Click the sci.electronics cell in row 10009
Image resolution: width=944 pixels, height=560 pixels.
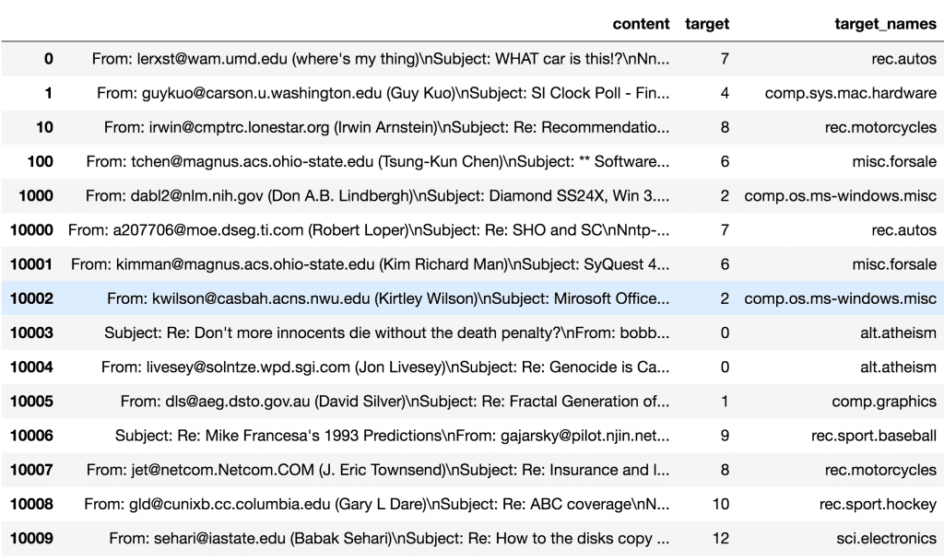[x=889, y=538]
